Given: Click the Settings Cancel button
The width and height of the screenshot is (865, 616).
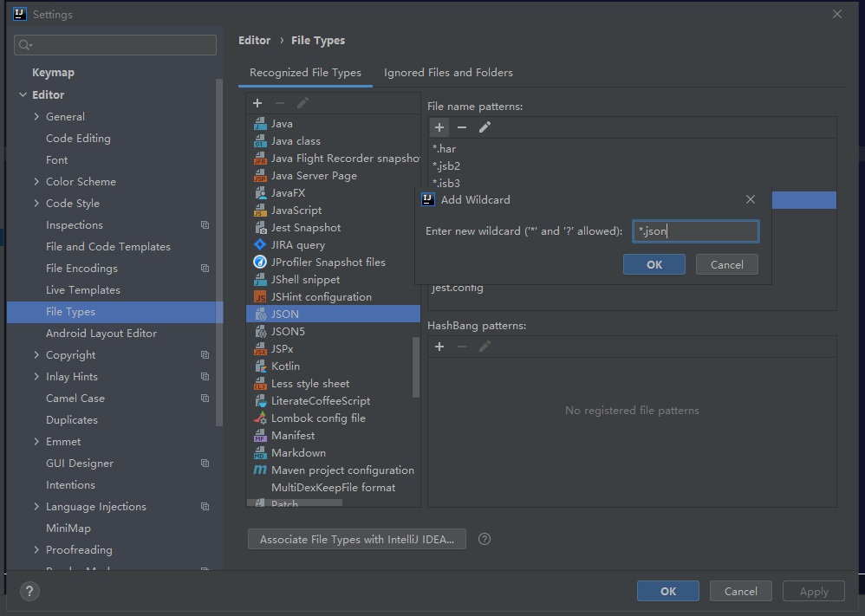Looking at the screenshot, I should pos(740,591).
